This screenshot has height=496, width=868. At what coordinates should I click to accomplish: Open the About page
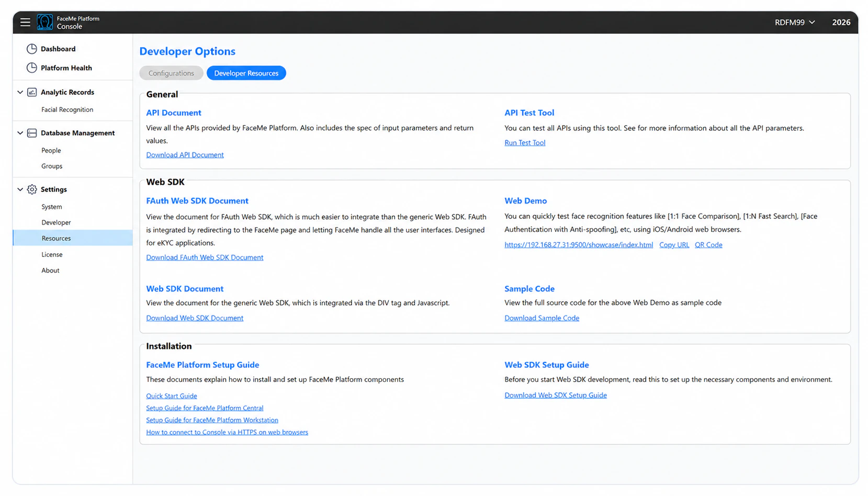(x=50, y=270)
